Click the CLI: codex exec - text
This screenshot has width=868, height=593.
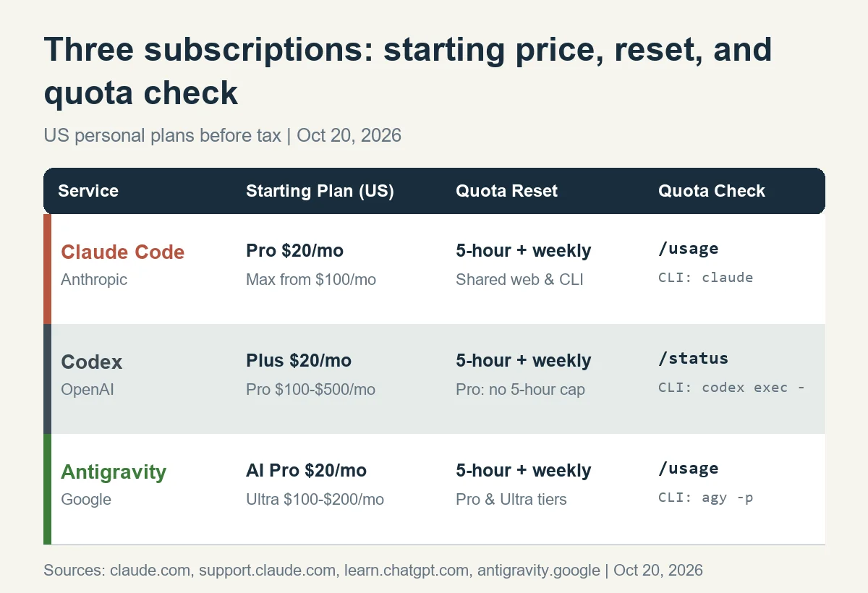[x=731, y=387]
